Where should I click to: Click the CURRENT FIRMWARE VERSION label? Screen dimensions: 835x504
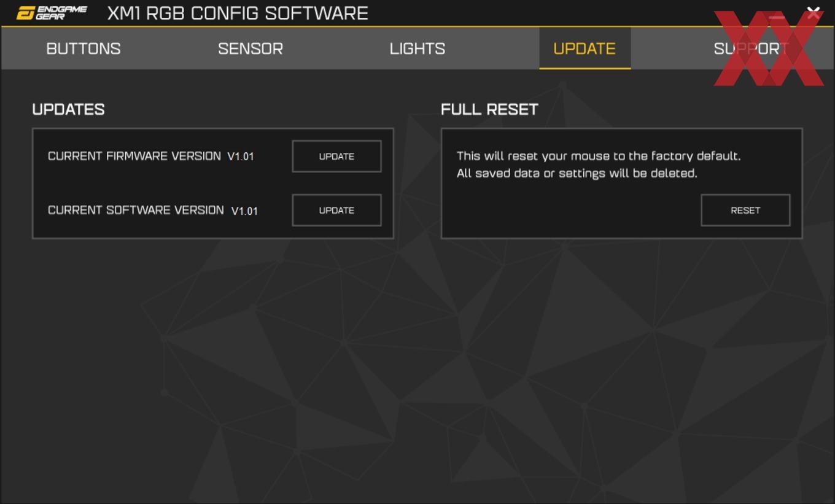pos(134,156)
